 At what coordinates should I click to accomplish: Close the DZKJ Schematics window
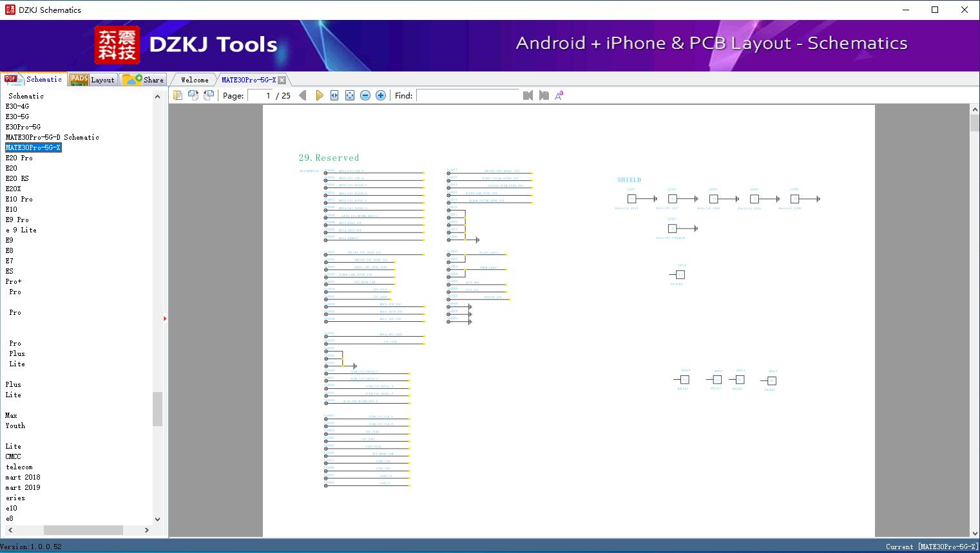[965, 10]
